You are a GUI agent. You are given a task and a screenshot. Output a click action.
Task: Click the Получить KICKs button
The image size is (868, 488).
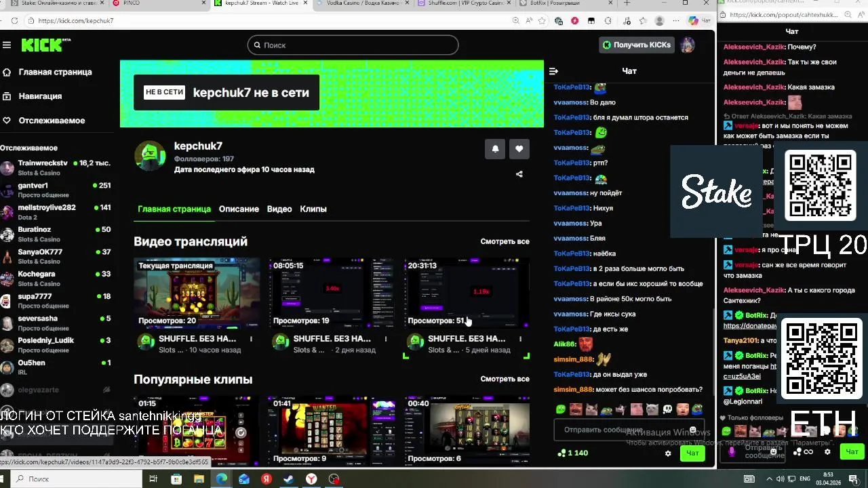[637, 45]
